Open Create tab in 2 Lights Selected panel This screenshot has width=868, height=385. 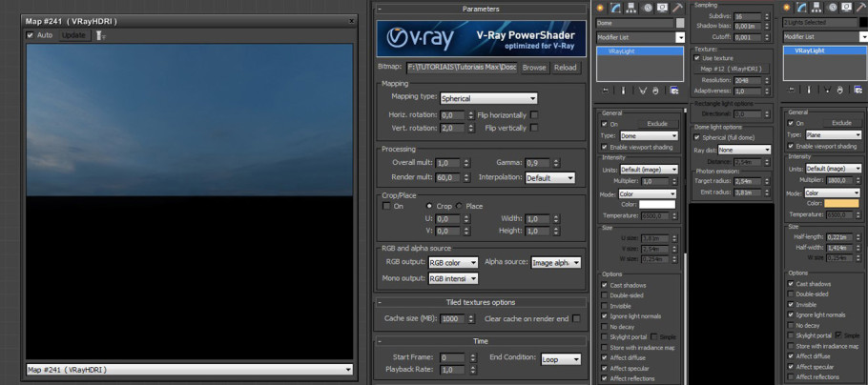click(x=787, y=8)
